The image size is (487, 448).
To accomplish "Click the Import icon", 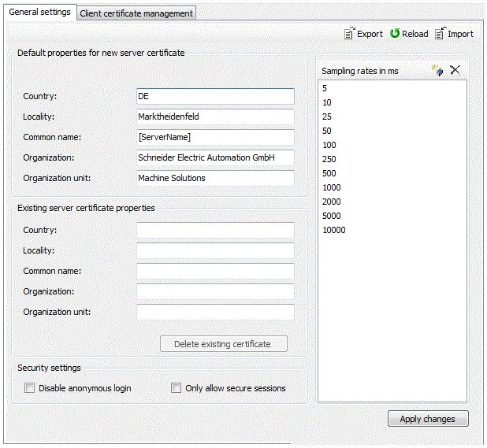I will click(x=441, y=34).
